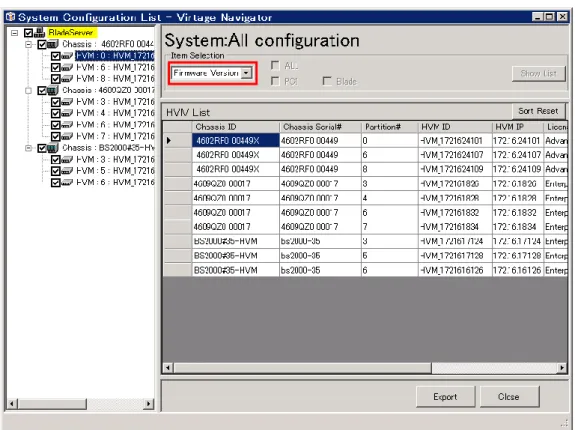Uncheck the HVM : 4 checkbox
This screenshot has width=575, height=430.
point(56,113)
